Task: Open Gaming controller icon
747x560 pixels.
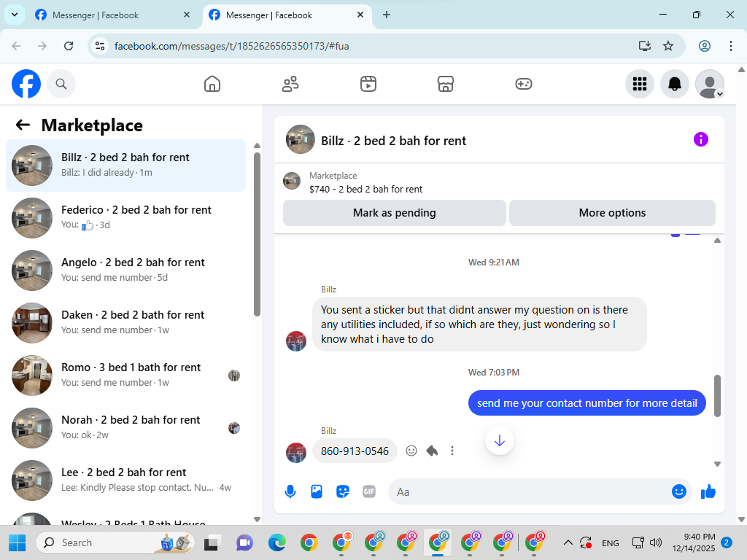Action: [x=524, y=84]
